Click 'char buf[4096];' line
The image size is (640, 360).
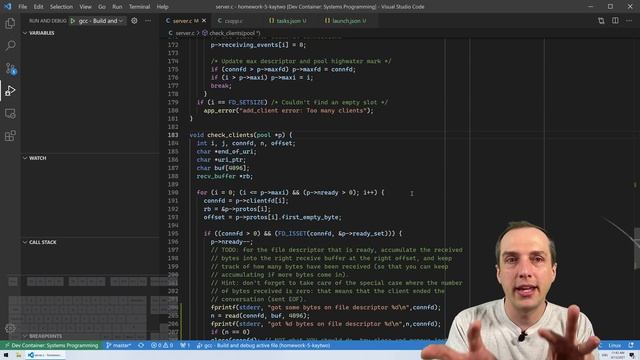tap(223, 168)
